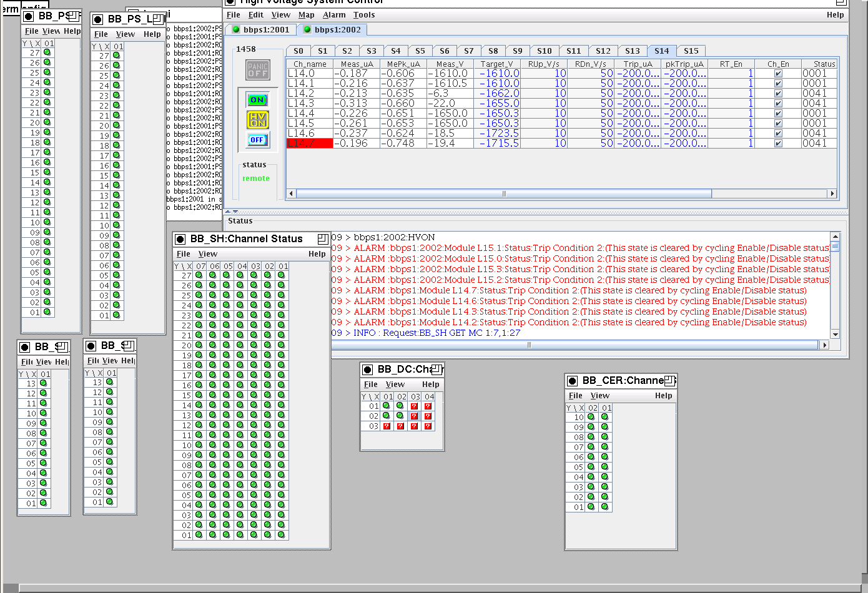Open File menu in High Voltage window
The image size is (868, 593).
pos(234,15)
